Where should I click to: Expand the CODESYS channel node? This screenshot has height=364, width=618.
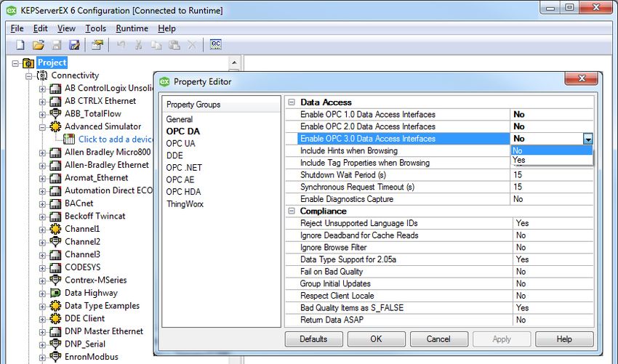click(x=42, y=268)
